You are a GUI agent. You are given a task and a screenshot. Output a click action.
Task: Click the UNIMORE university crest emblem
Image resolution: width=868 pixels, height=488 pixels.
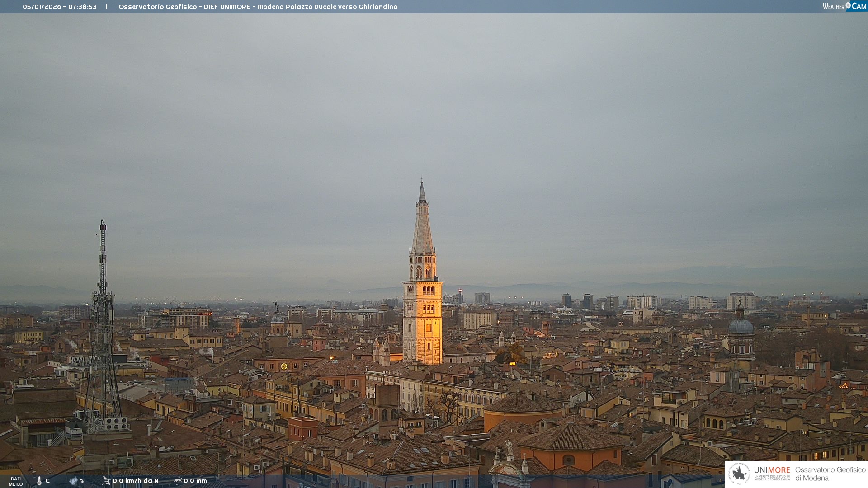[739, 474]
